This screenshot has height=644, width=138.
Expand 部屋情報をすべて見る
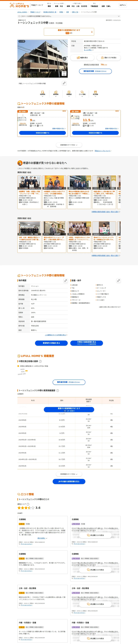point(69,145)
